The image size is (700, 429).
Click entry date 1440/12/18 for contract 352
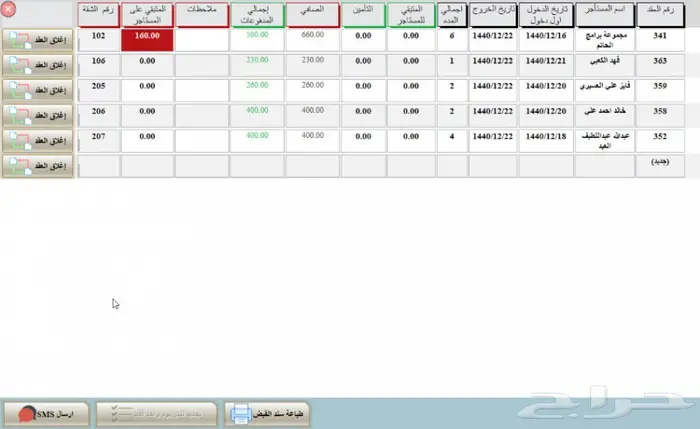tap(547, 137)
